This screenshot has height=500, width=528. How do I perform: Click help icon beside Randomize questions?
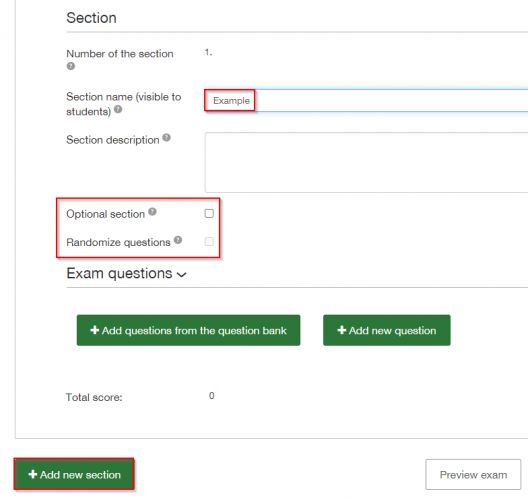pos(178,240)
